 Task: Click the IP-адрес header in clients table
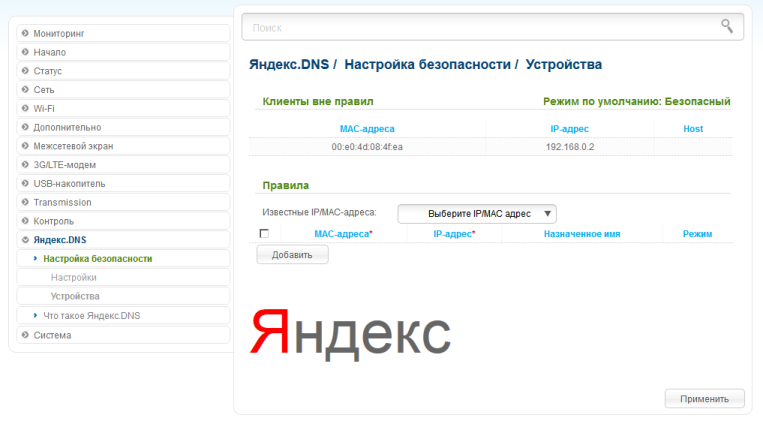(x=569, y=129)
